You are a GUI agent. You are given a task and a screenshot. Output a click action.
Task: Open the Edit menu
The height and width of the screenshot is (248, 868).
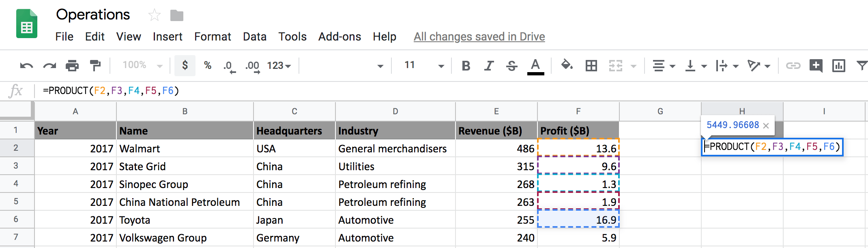click(x=95, y=36)
